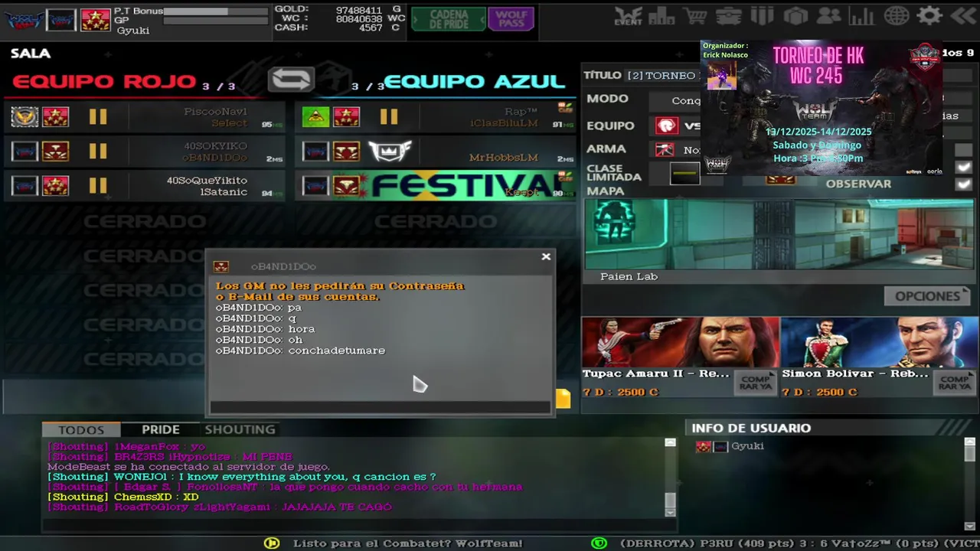Click the GP progress bar
980x551 pixels.
217,21
